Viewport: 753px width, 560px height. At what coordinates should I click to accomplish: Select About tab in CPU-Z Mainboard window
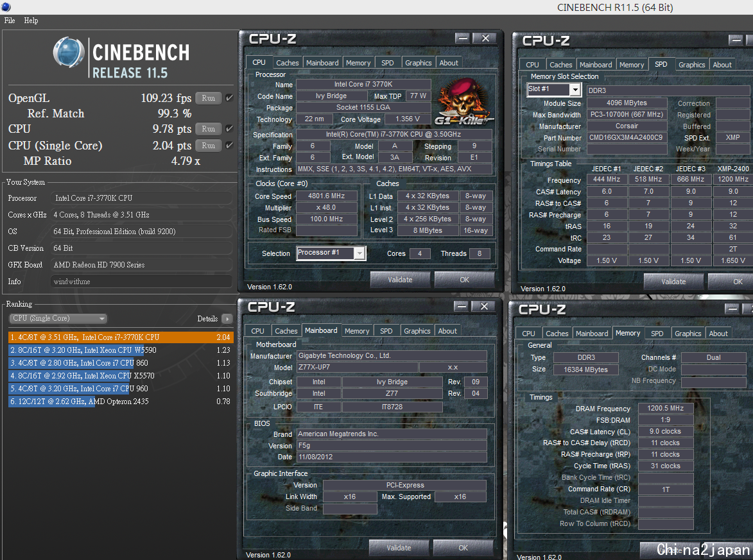coord(447,331)
